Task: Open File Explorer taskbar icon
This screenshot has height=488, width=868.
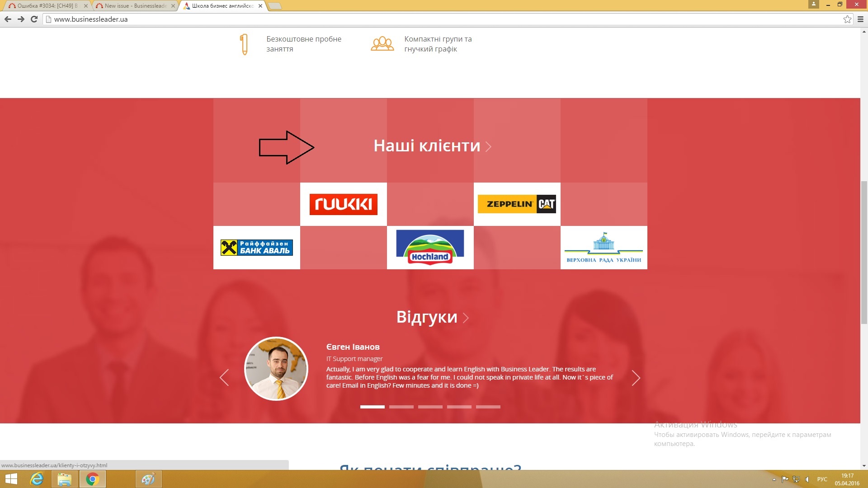Action: tap(65, 479)
